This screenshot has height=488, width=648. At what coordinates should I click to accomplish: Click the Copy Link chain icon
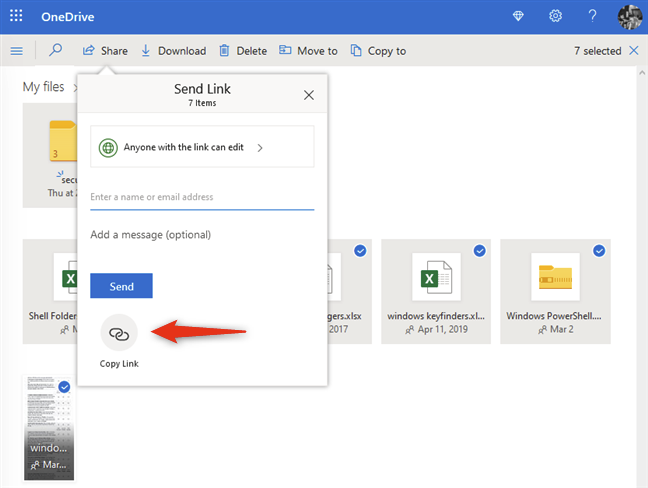pyautogui.click(x=119, y=333)
